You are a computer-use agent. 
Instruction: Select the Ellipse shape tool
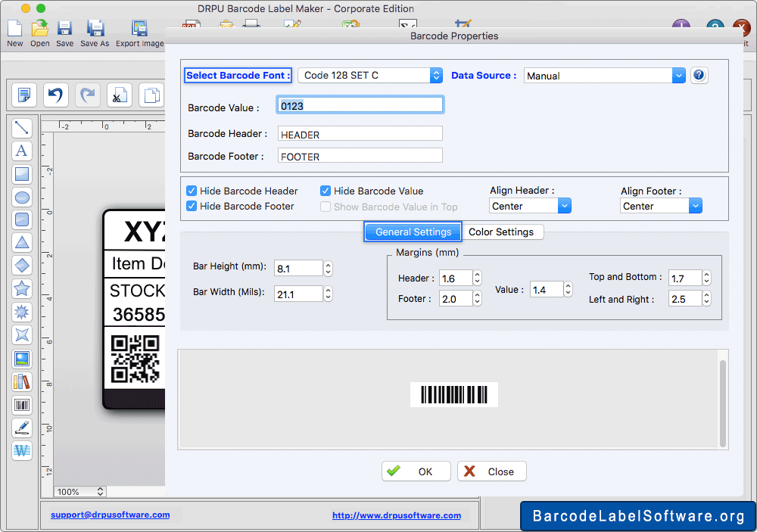click(22, 197)
